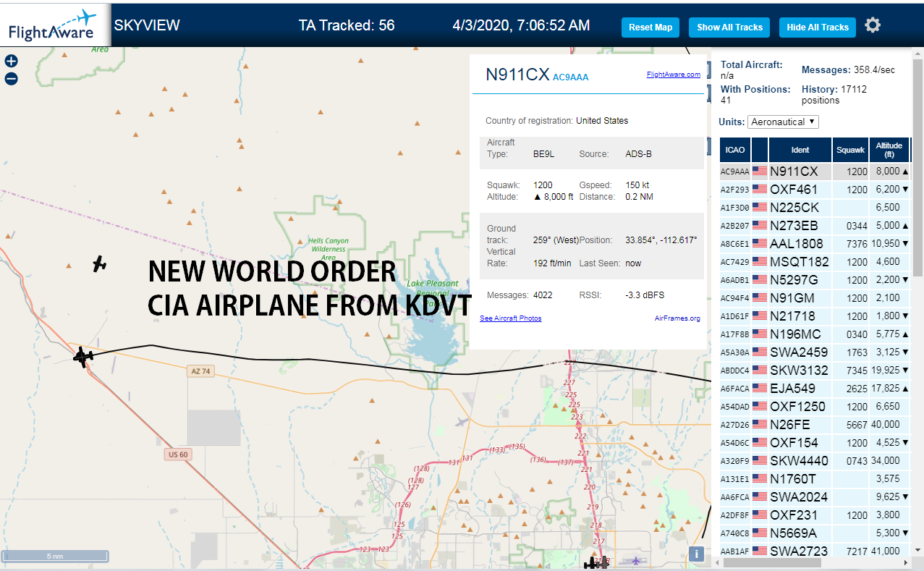
Task: Select the N273EB aircraft row
Action: (815, 226)
